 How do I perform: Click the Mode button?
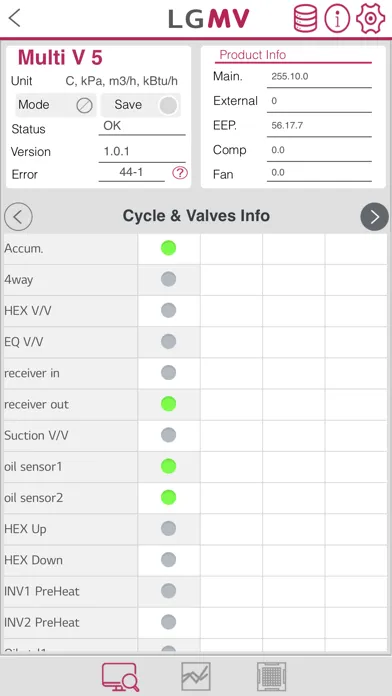click(x=55, y=105)
